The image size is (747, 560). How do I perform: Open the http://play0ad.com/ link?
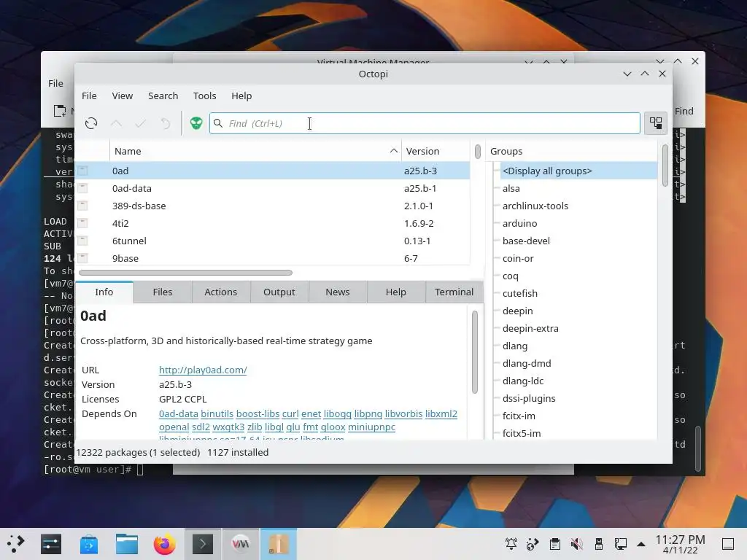[203, 370]
